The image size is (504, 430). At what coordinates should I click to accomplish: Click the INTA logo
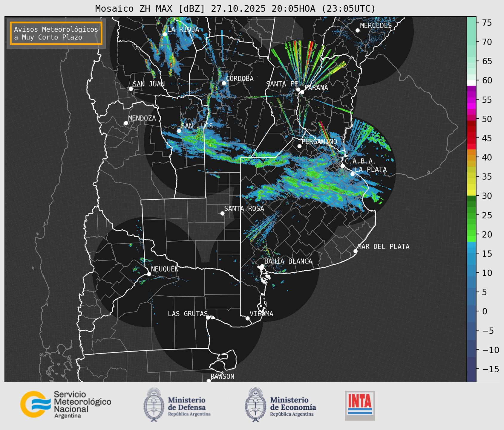[360, 405]
